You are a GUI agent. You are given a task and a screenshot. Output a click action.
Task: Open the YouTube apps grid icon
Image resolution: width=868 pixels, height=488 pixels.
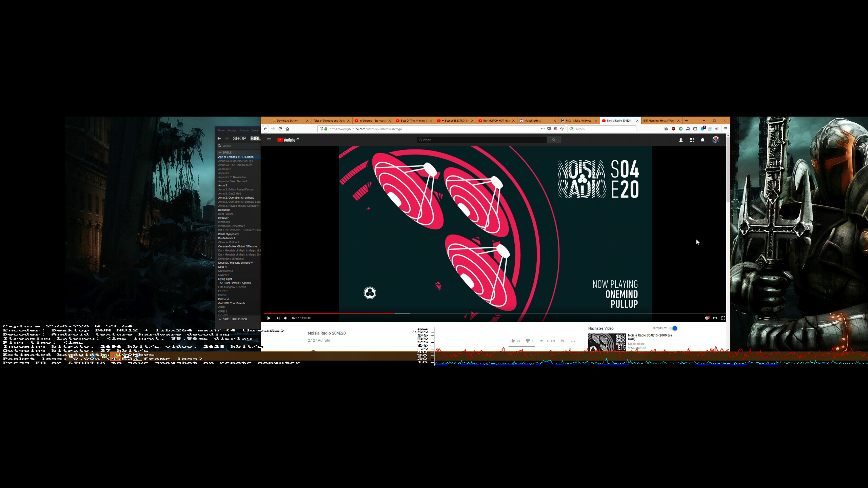692,140
